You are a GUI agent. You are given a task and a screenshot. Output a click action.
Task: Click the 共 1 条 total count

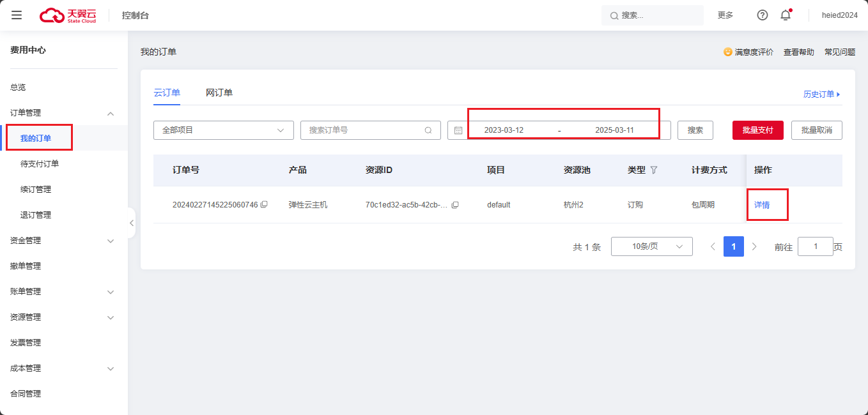point(587,247)
